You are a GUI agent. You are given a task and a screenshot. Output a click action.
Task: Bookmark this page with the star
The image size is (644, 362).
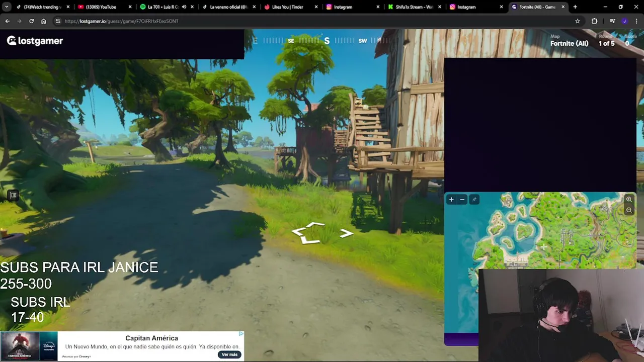578,21
